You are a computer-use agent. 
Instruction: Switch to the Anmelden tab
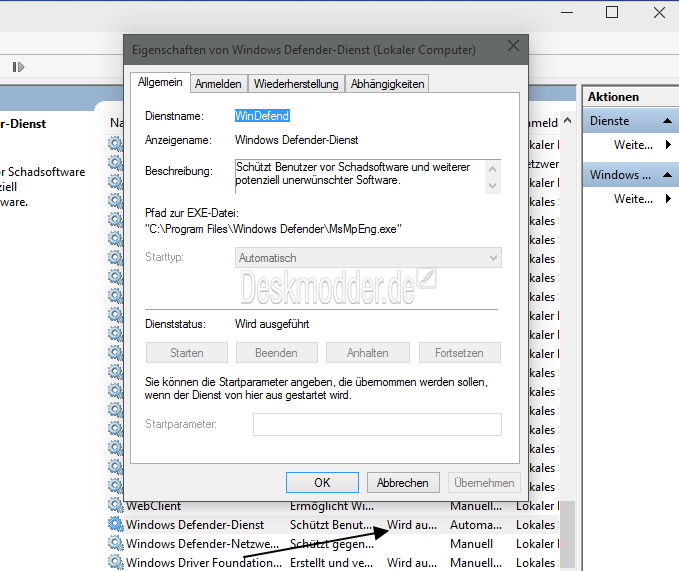pyautogui.click(x=218, y=84)
